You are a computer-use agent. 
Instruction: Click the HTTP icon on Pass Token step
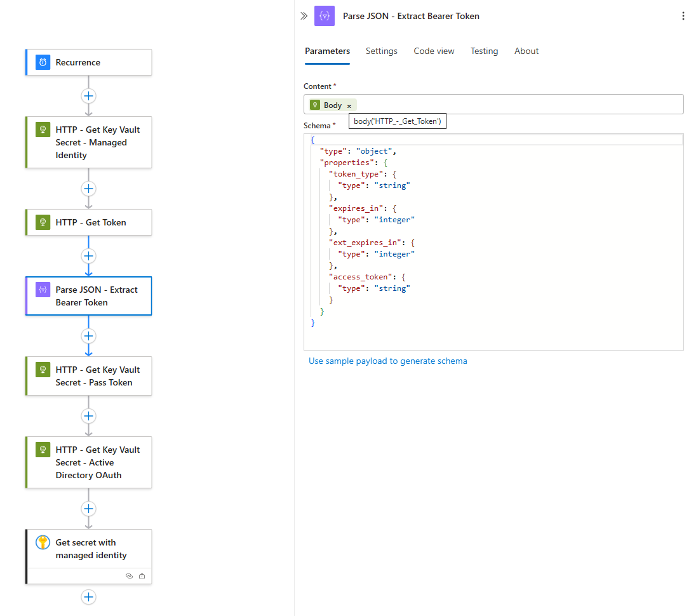[43, 370]
